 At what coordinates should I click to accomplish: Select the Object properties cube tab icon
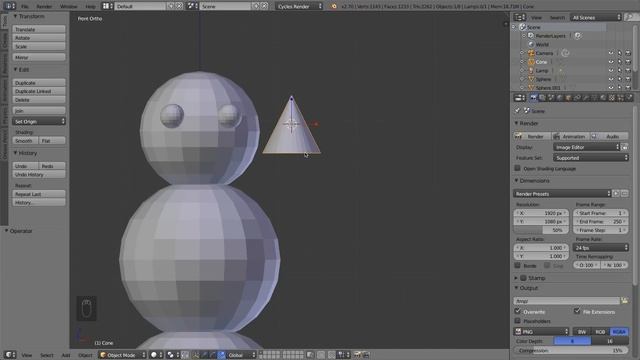pos(568,98)
